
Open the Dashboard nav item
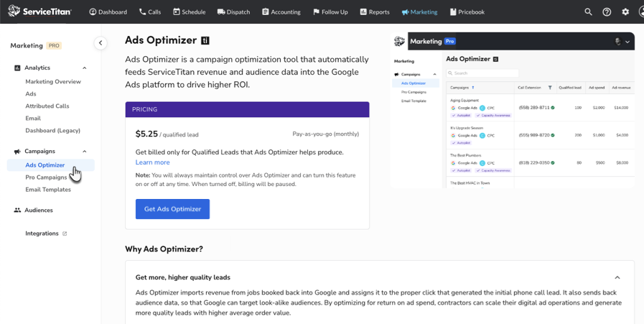click(x=108, y=12)
